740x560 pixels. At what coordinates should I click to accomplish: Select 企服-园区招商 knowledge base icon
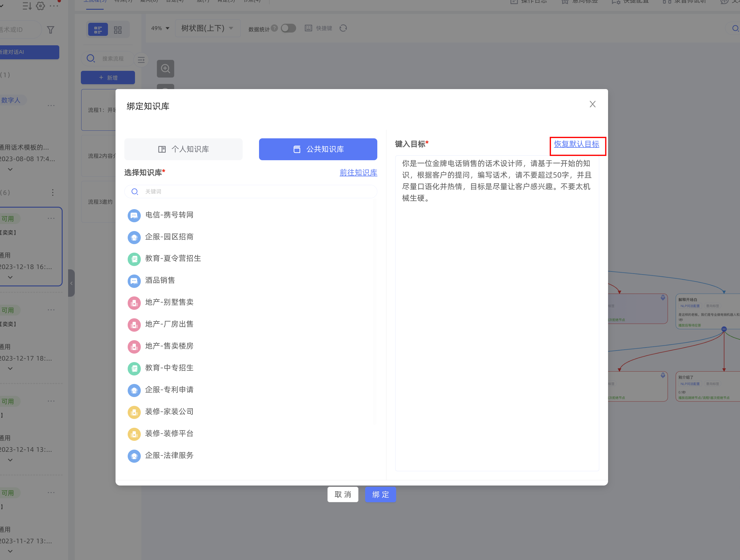(134, 237)
